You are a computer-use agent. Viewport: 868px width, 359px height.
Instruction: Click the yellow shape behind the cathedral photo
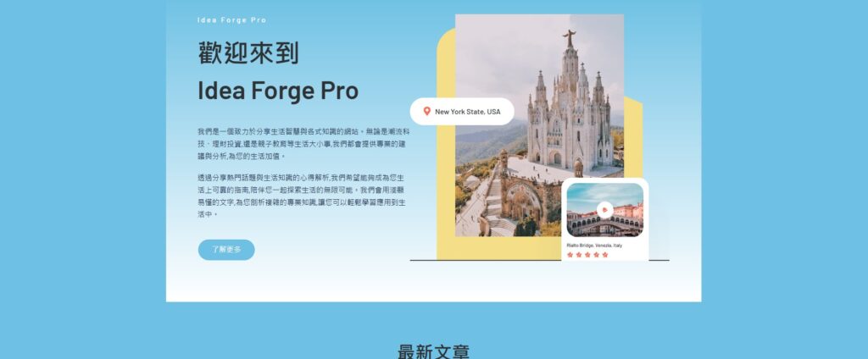point(446,144)
